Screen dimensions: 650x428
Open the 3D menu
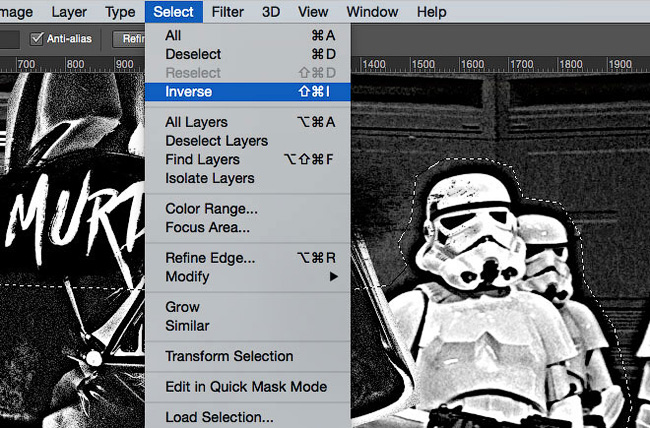tap(271, 12)
